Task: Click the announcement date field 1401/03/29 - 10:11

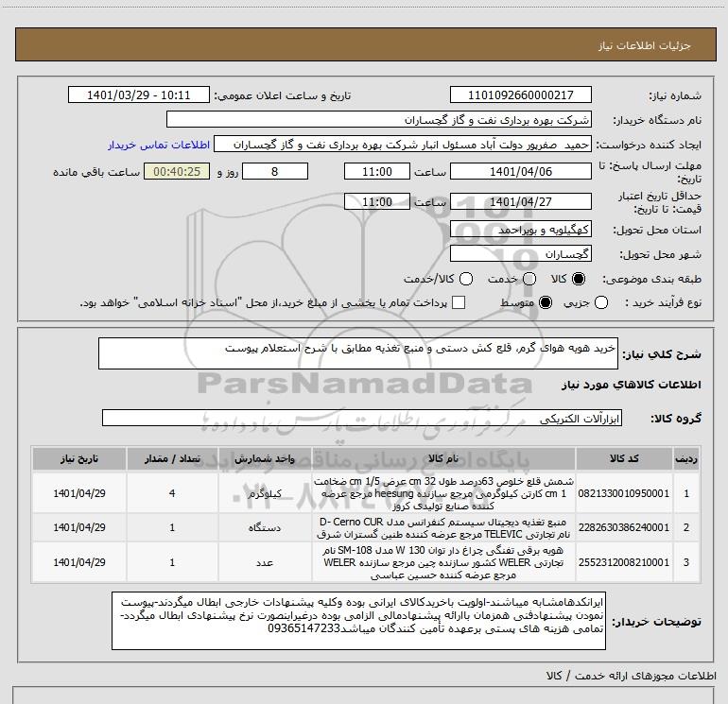Action: 139,94
